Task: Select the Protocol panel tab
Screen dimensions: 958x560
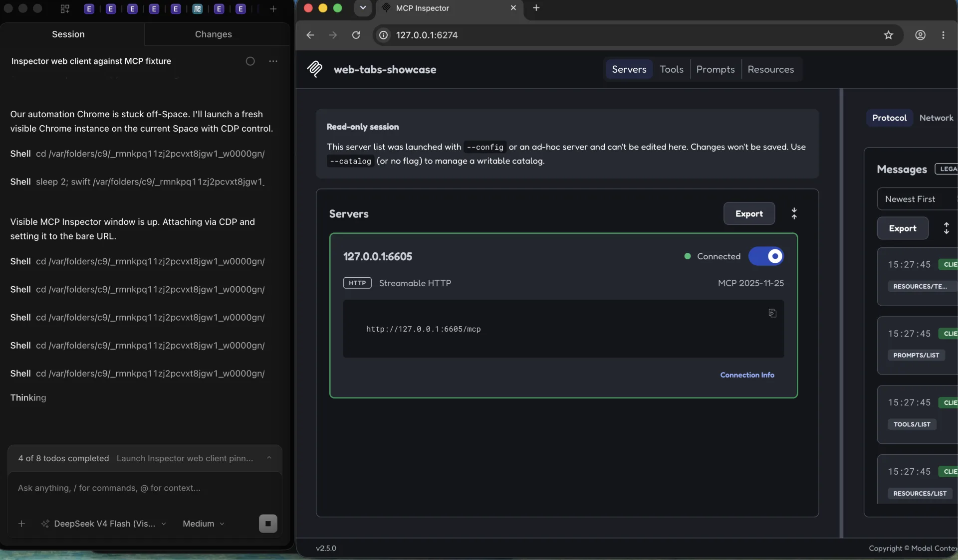Action: coord(889,118)
